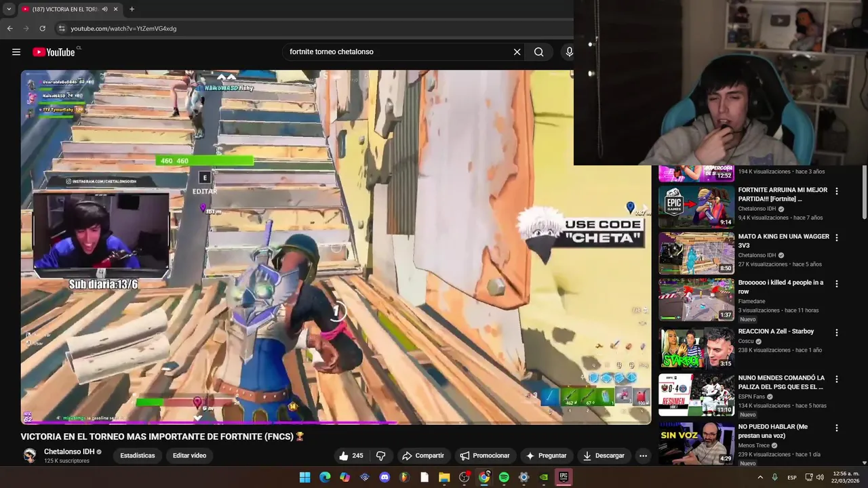Open Windows Start menu

[305, 477]
